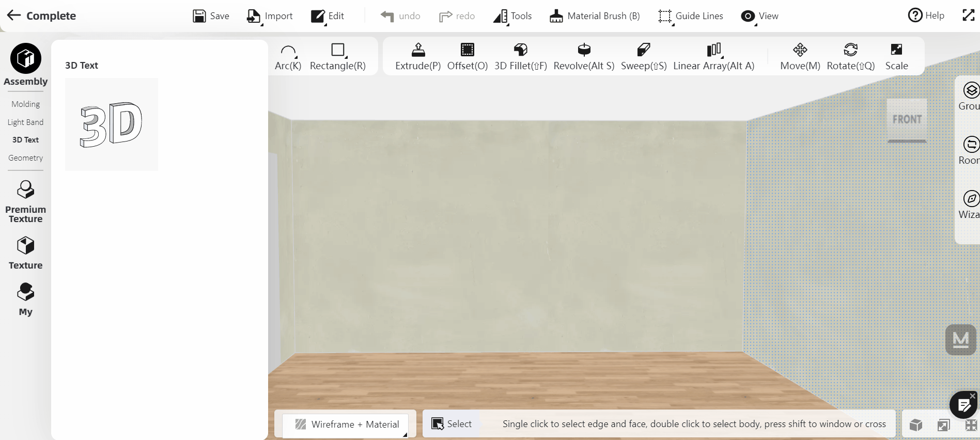980x440 pixels.
Task: Open the Geometry category
Action: 26,158
